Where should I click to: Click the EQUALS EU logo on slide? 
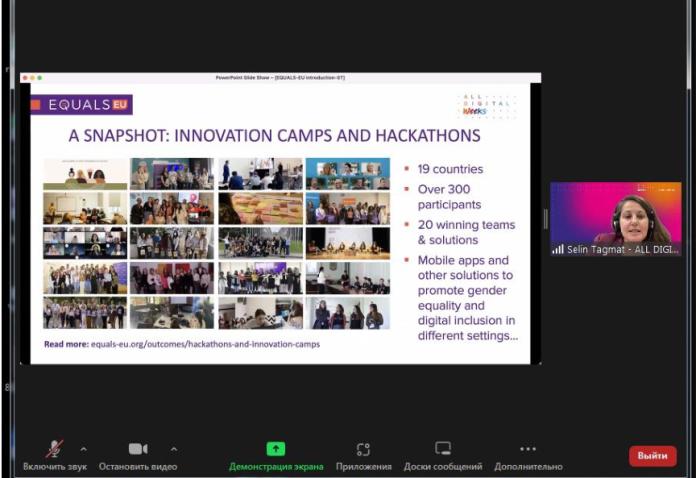pyautogui.click(x=81, y=104)
